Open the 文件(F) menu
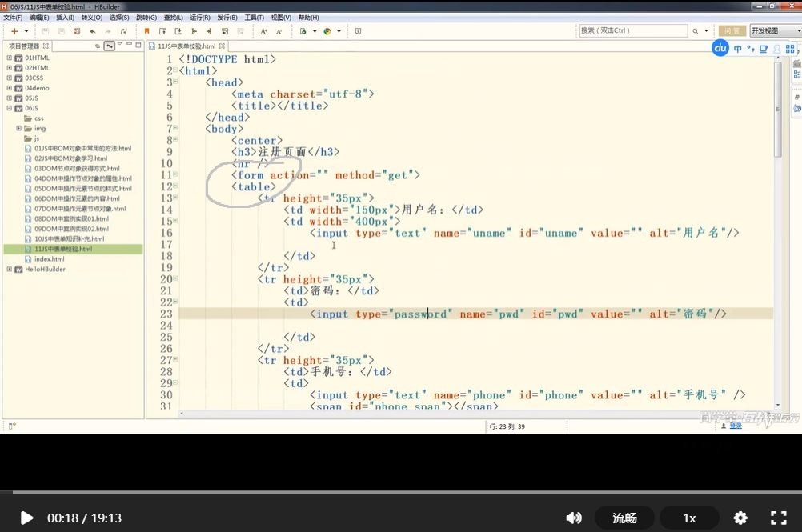 click(13, 18)
